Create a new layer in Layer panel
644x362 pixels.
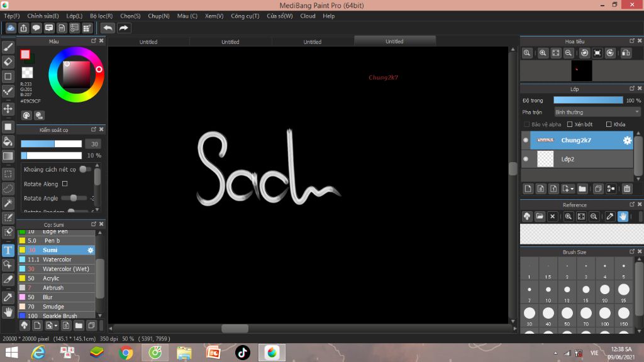pyautogui.click(x=528, y=189)
